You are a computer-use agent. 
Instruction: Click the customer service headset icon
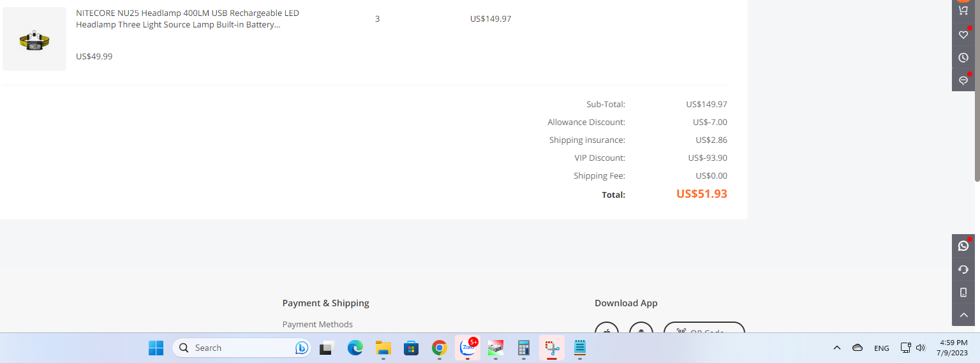click(963, 269)
